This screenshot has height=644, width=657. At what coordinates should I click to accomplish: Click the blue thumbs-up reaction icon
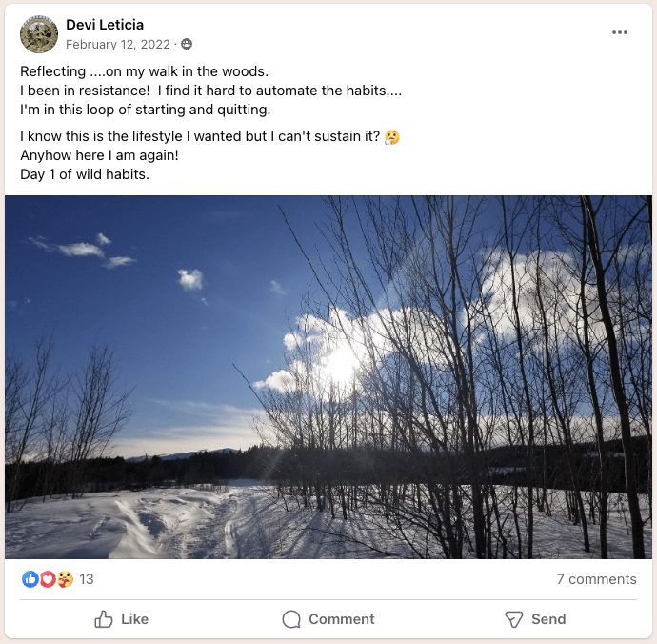coord(30,579)
